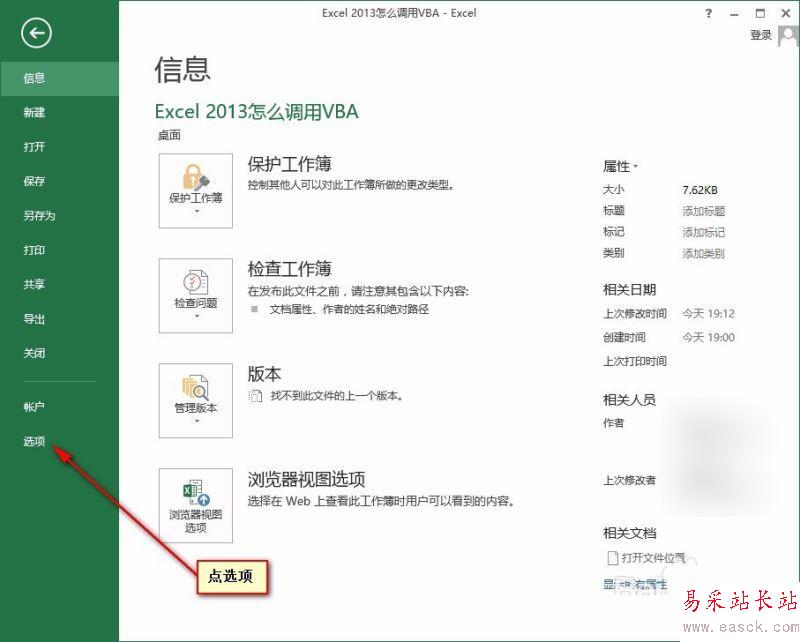Click the 桌面 file location text
The width and height of the screenshot is (800, 642).
tap(169, 135)
